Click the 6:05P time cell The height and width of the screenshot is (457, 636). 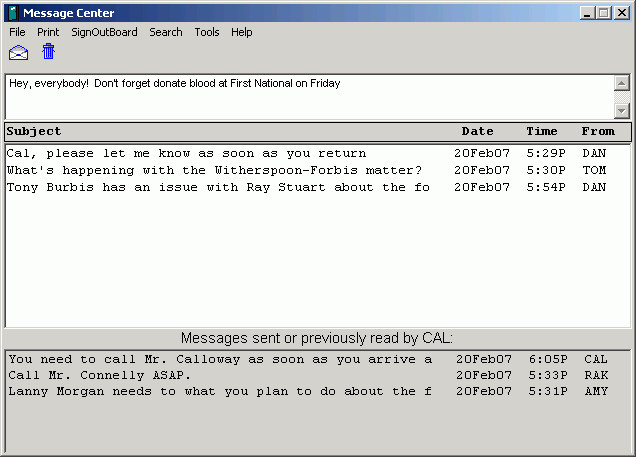[548, 359]
